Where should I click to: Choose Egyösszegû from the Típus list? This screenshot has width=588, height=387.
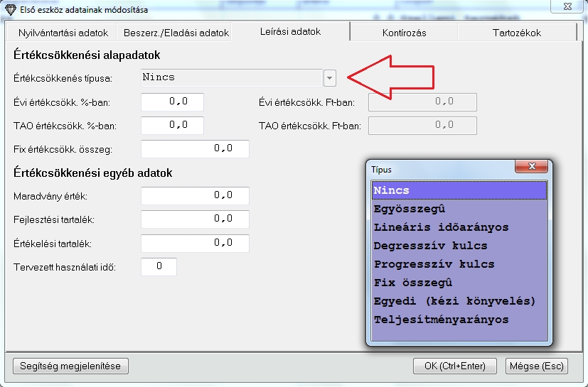click(x=410, y=209)
